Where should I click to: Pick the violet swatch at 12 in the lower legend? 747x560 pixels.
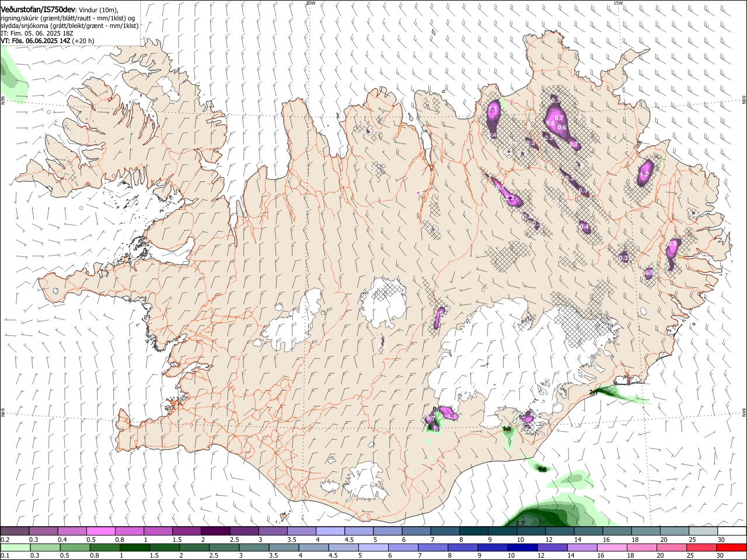tap(551, 547)
